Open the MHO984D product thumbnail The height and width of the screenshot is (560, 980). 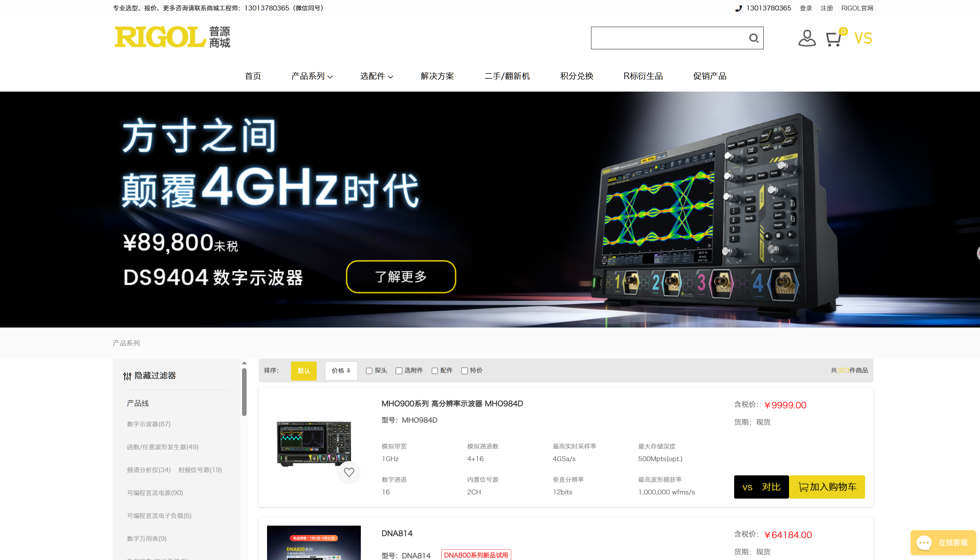coord(314,443)
